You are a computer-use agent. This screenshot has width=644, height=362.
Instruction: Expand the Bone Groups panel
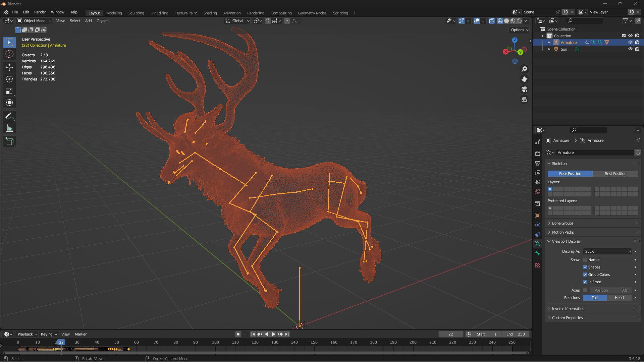562,223
